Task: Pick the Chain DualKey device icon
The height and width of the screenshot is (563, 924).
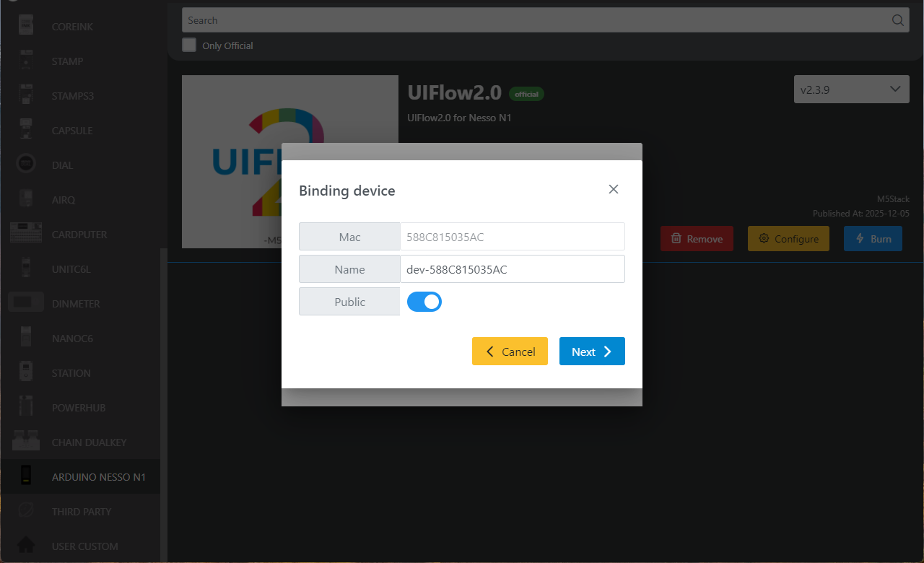Action: tap(26, 442)
